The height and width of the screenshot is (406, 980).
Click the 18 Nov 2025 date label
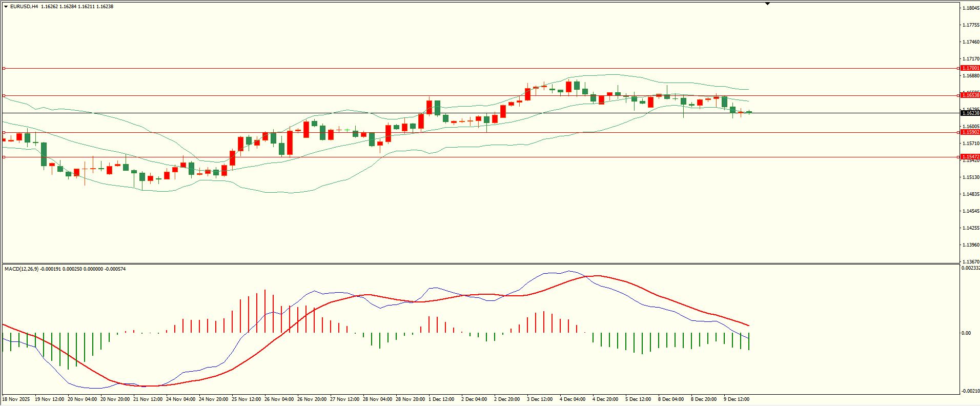(x=16, y=399)
